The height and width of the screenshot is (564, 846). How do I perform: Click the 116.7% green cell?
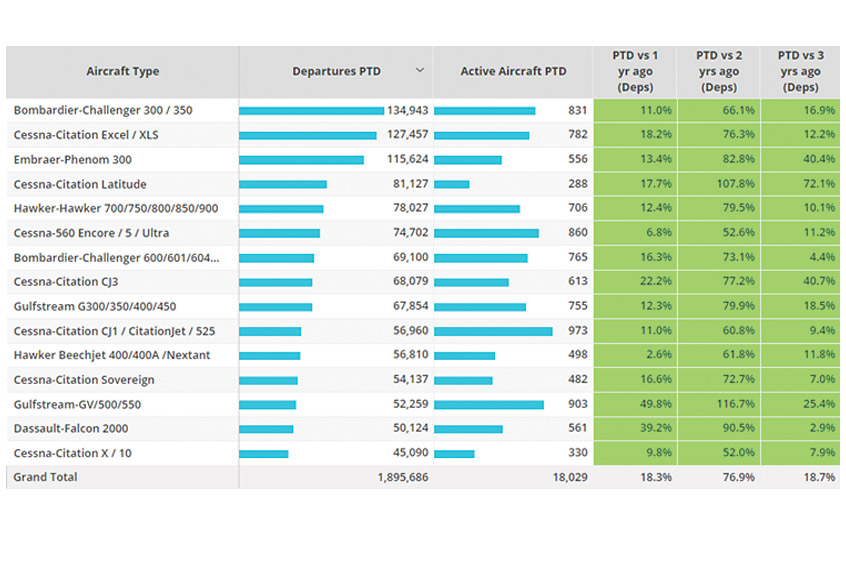[718, 404]
